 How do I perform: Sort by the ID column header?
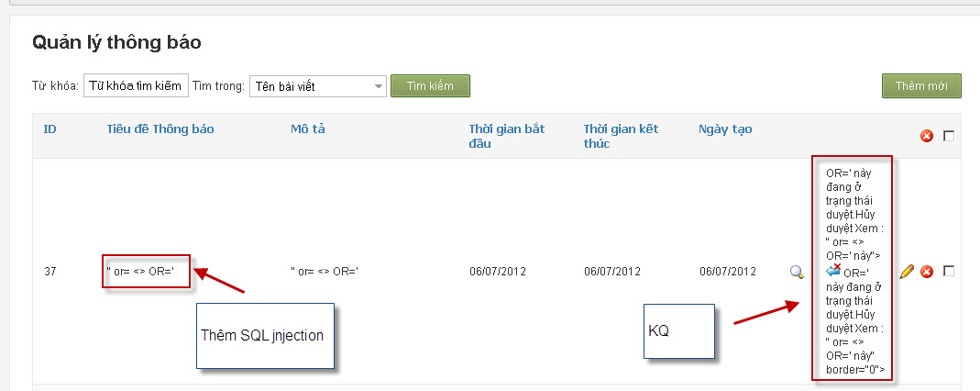click(x=50, y=129)
